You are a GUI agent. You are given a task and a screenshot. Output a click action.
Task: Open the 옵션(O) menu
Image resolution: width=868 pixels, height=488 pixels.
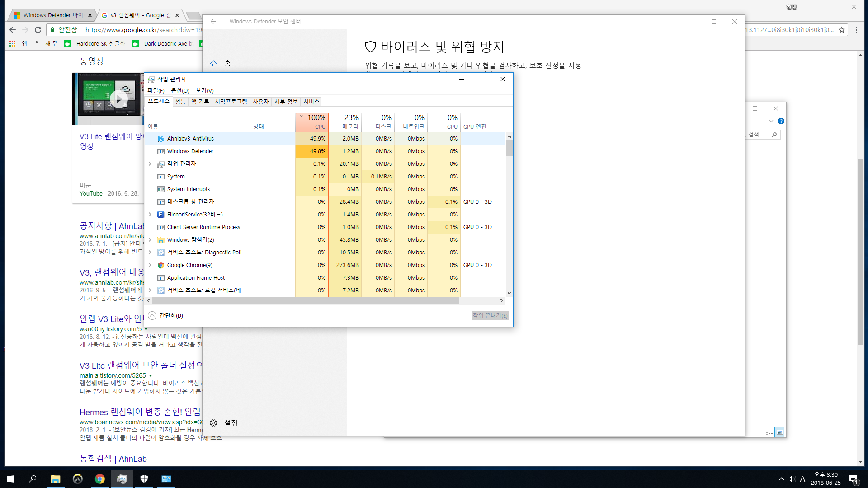[179, 91]
